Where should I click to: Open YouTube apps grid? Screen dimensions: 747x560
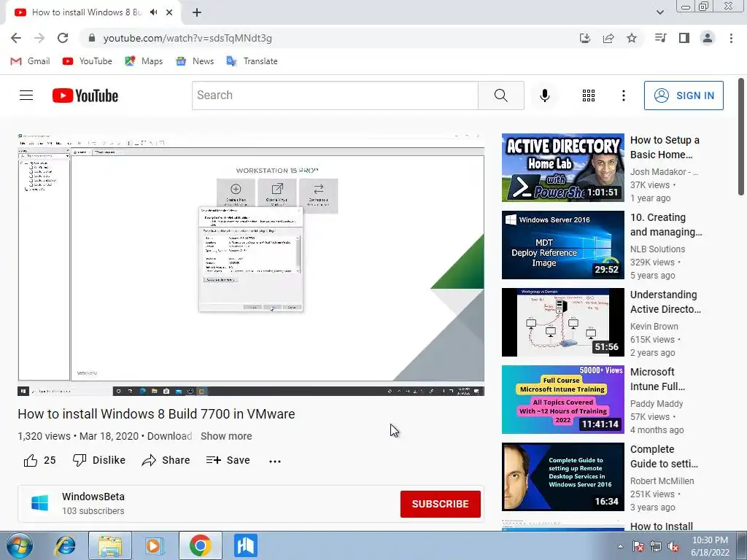tap(589, 96)
